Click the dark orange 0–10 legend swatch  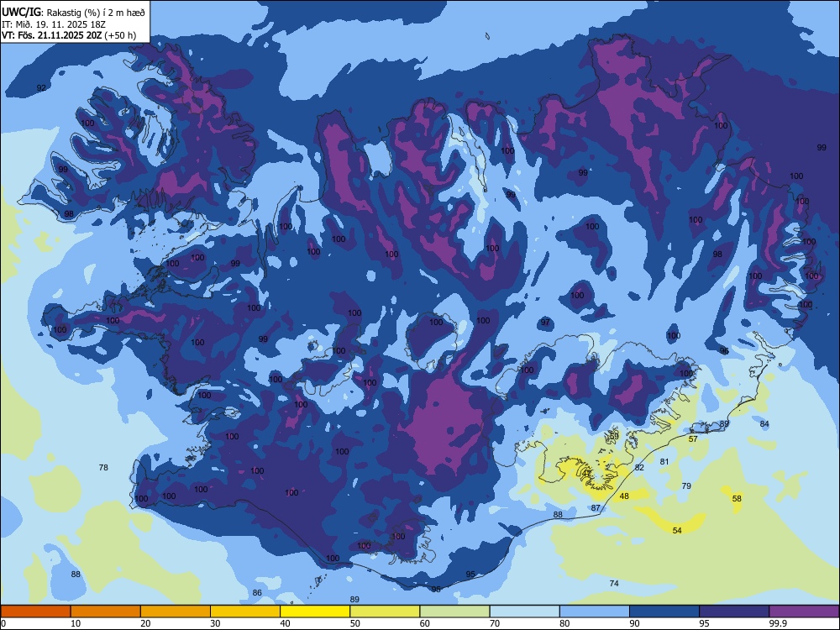35,612
